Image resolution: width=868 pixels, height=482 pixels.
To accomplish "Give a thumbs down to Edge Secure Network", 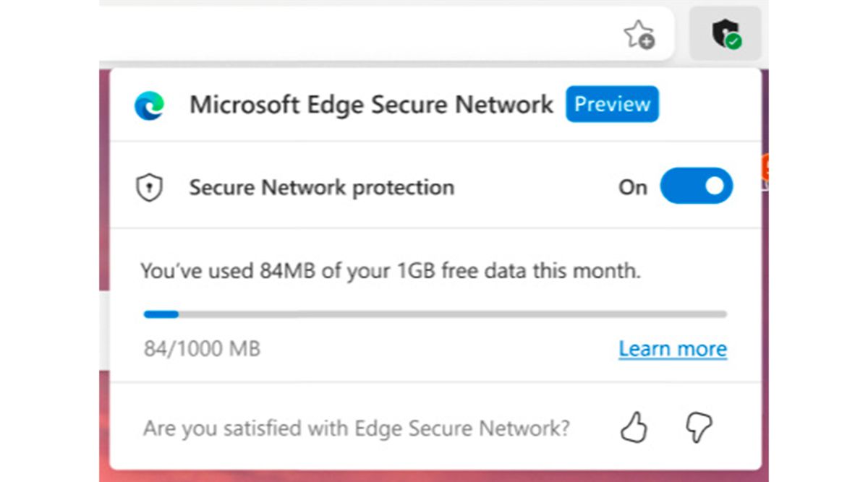I will 697,428.
